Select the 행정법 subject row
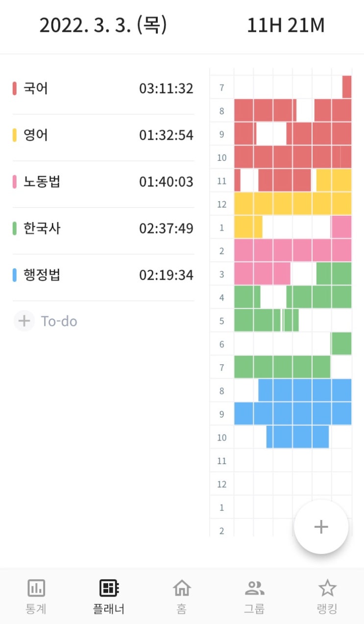Screen dimensions: 364x624 [x=103, y=275]
